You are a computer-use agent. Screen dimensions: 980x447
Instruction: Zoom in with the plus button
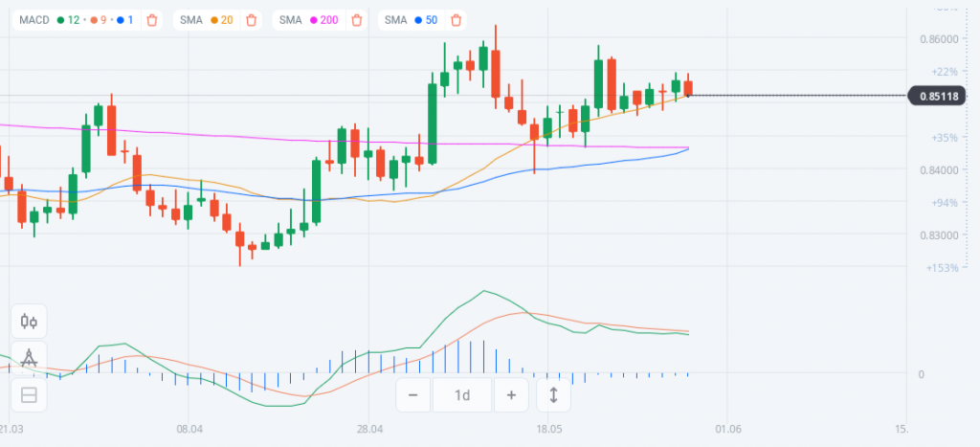click(x=511, y=394)
